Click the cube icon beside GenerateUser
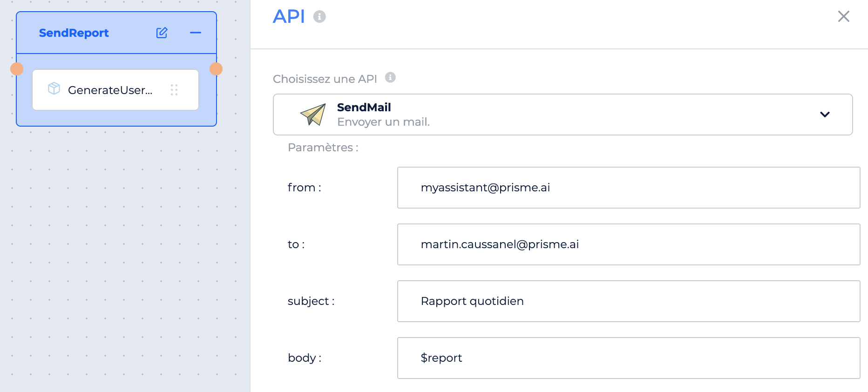This screenshot has height=392, width=868. point(54,88)
